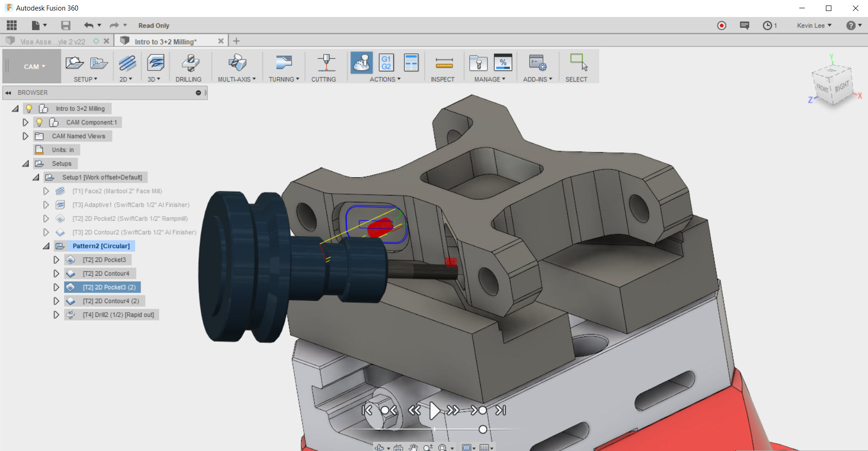Click the Cutting operations icon

[x=326, y=63]
